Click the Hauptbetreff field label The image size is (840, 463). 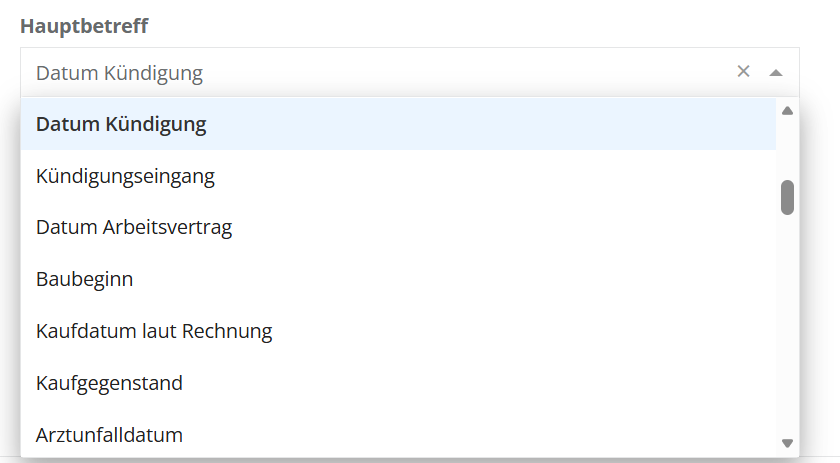(84, 26)
